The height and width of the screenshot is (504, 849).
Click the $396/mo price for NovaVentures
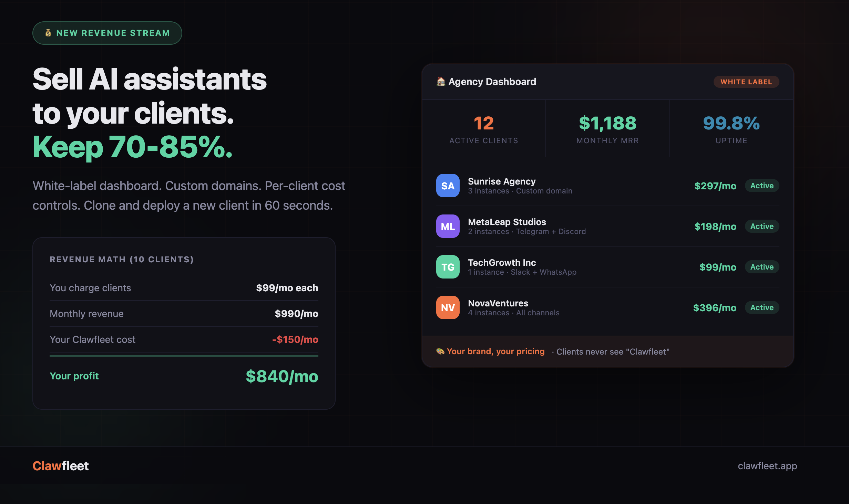point(715,307)
